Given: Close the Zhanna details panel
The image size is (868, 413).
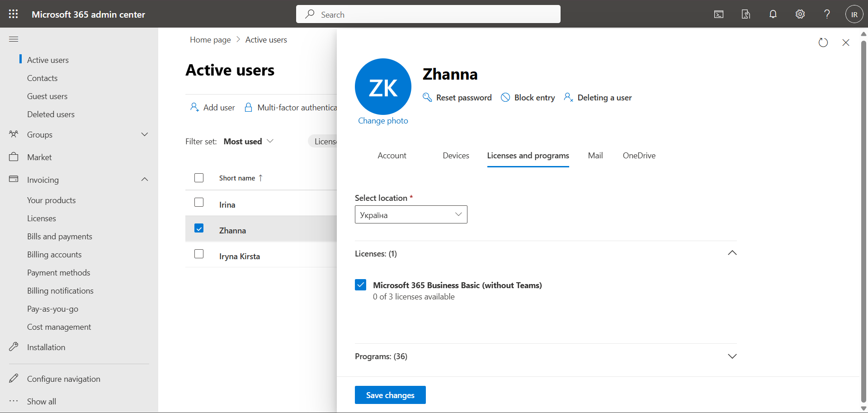Looking at the screenshot, I should click(846, 43).
